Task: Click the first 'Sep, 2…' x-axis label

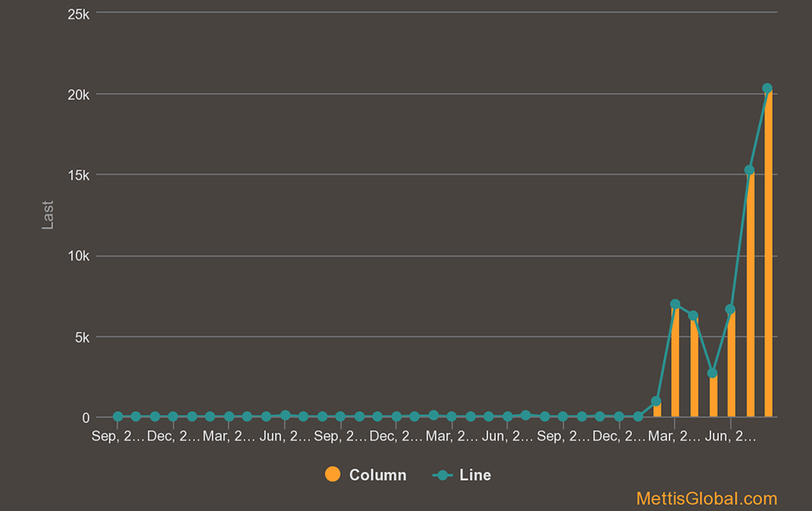Action: pos(118,437)
